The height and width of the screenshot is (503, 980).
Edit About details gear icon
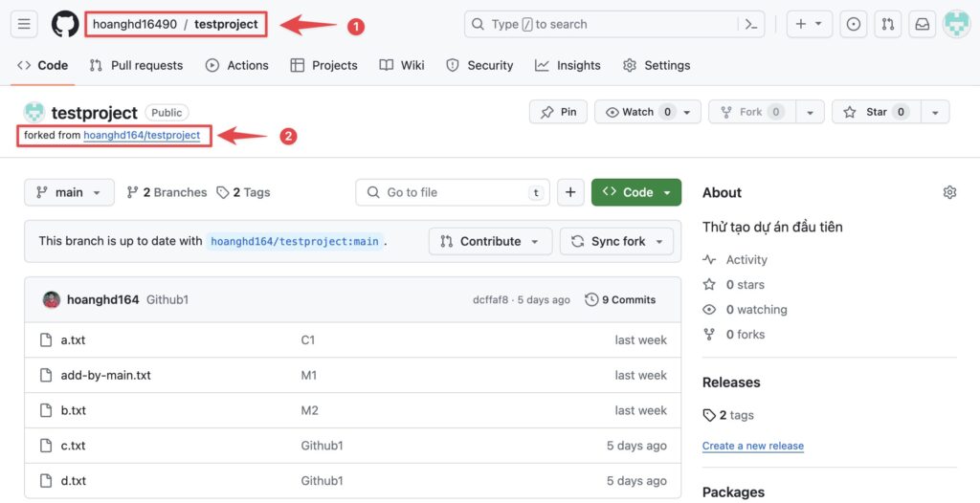click(x=949, y=192)
